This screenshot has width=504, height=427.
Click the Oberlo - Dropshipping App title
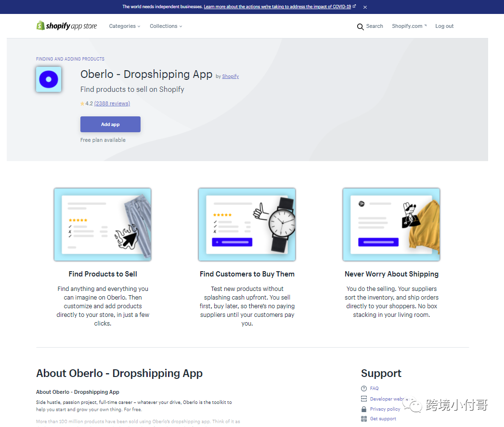tap(146, 74)
